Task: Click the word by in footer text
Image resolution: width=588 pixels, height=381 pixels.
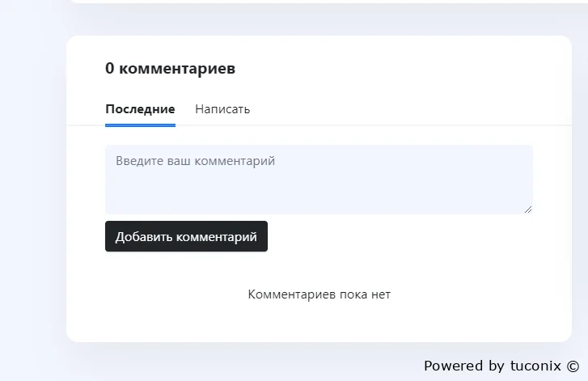Action: (497, 366)
